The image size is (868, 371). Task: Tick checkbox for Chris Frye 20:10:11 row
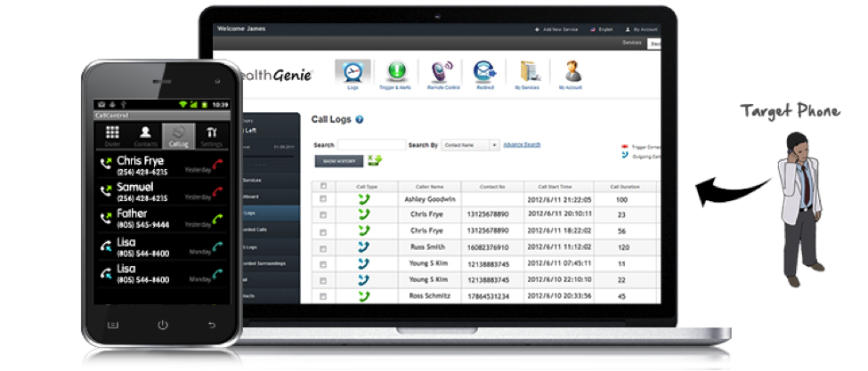click(x=323, y=214)
